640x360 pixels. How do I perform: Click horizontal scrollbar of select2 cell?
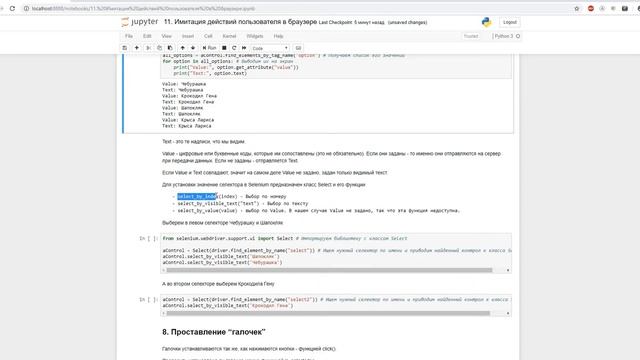(328, 313)
